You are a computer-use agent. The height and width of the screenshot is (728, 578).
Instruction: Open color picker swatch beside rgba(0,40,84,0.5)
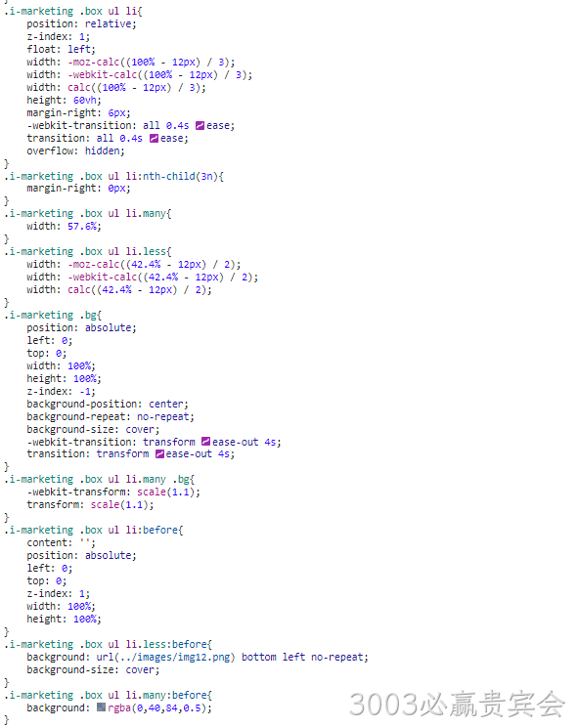102,707
